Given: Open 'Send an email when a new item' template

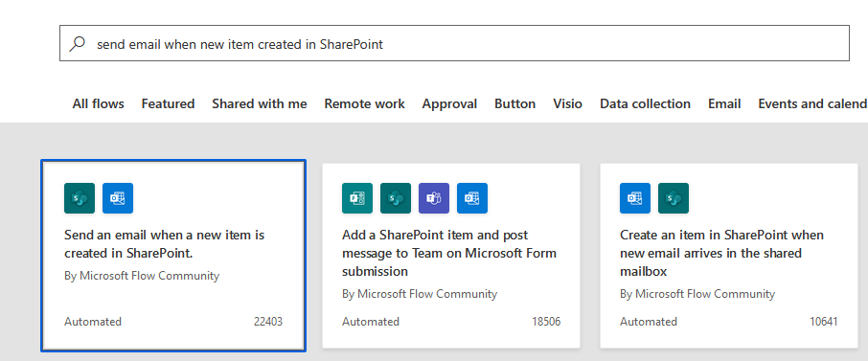Looking at the screenshot, I should pyautogui.click(x=173, y=256).
